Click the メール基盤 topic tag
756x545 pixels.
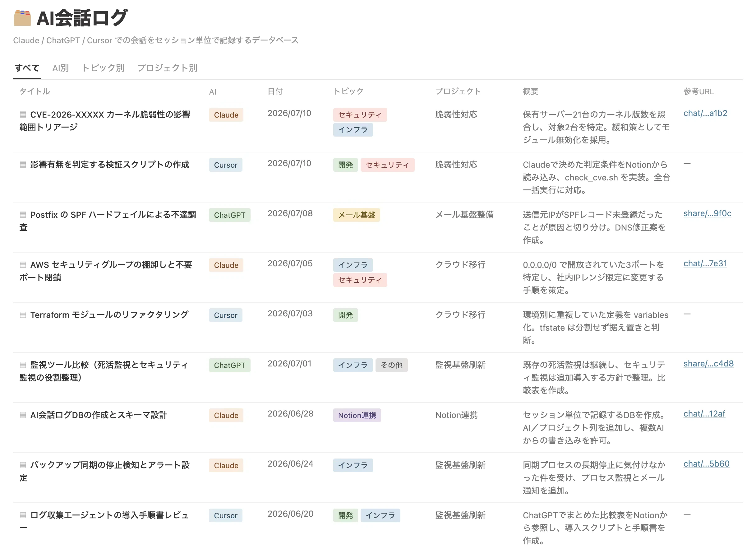click(x=357, y=215)
